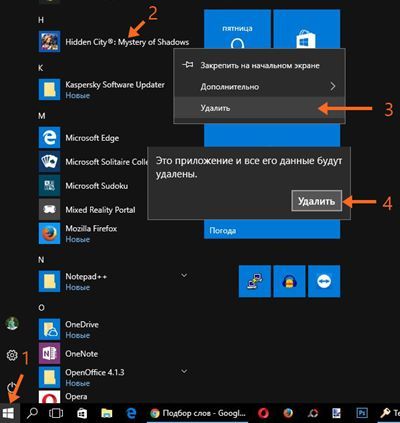Jump to letter group 'N'
Image resolution: width=400 pixels, height=423 pixels.
(x=41, y=260)
